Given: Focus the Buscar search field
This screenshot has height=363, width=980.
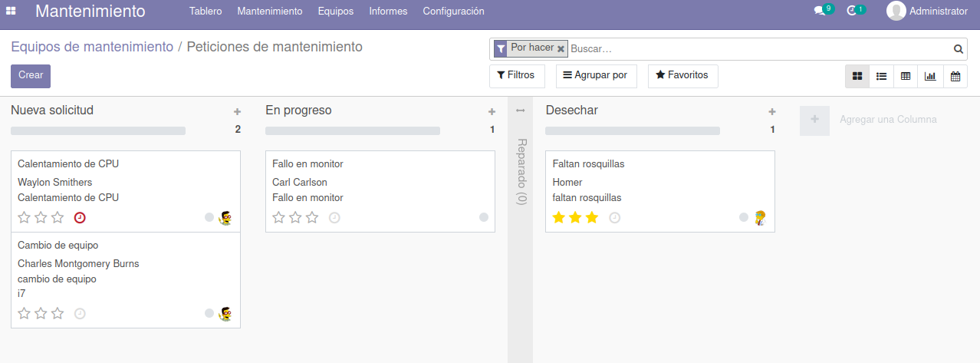Looking at the screenshot, I should (x=759, y=48).
